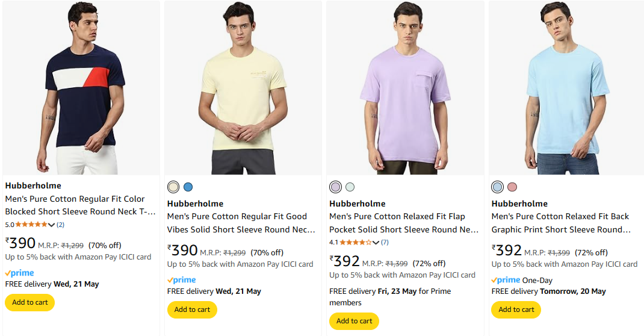Image resolution: width=644 pixels, height=336 pixels.
Task: Open the yellow Good Vibes t-shirt image
Action: pyautogui.click(x=243, y=88)
